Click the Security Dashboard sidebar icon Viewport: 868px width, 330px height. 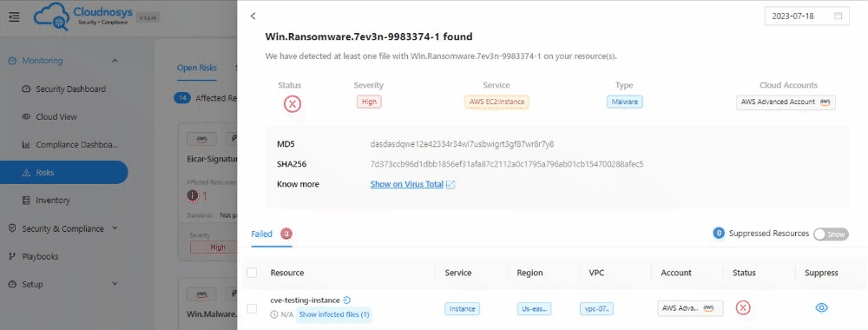tap(25, 89)
